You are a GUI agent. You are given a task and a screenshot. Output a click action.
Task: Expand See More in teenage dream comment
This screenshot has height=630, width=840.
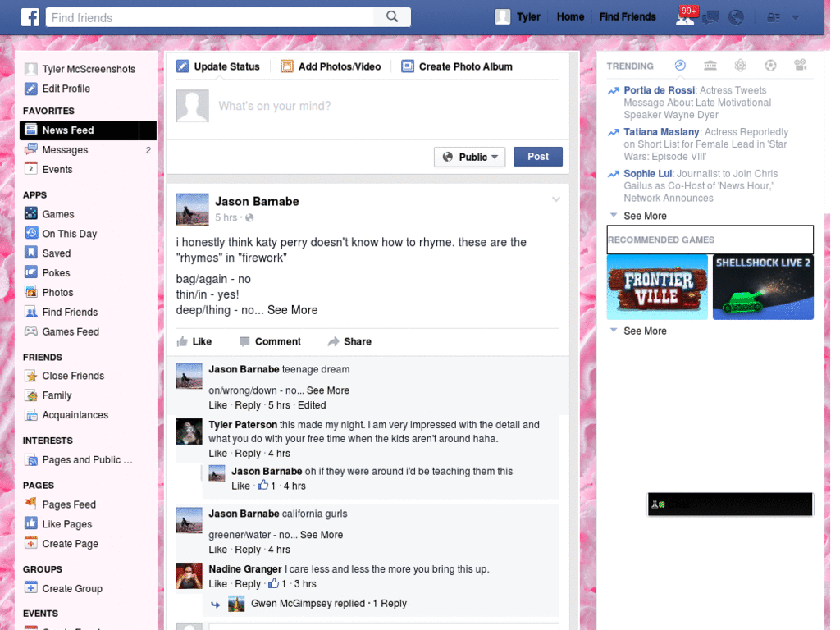pos(328,390)
